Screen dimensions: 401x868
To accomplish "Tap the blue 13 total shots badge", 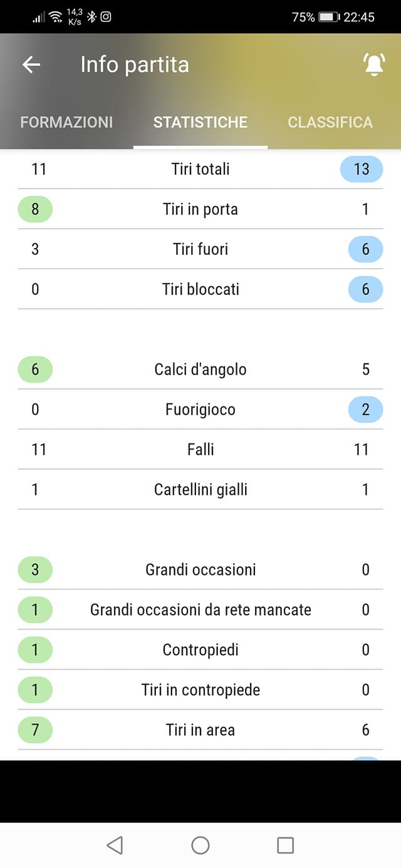I will point(362,169).
